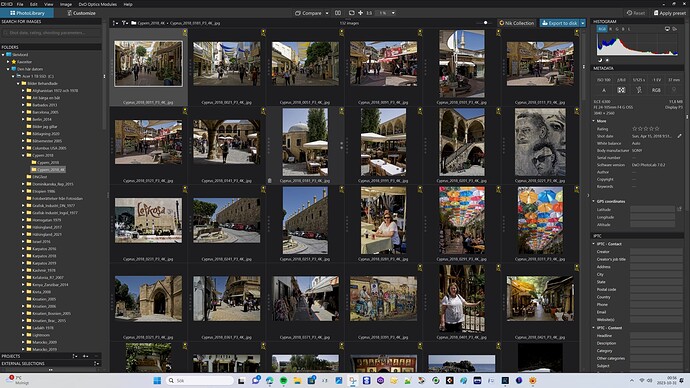This screenshot has width=690, height=388.
Task: Click the exposure mode A icon in Metadata
Action: click(x=604, y=90)
